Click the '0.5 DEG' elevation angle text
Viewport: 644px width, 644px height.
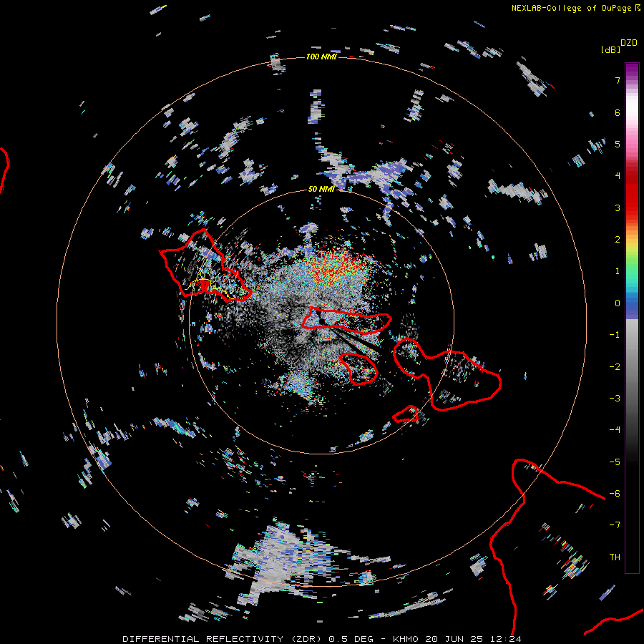(351, 639)
